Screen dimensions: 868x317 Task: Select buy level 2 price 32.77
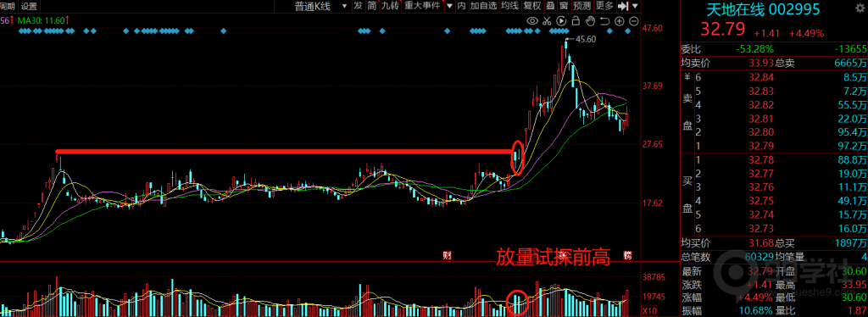click(x=760, y=175)
